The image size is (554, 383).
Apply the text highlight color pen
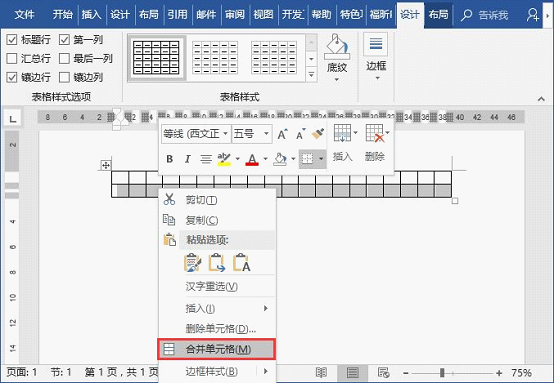(224, 159)
